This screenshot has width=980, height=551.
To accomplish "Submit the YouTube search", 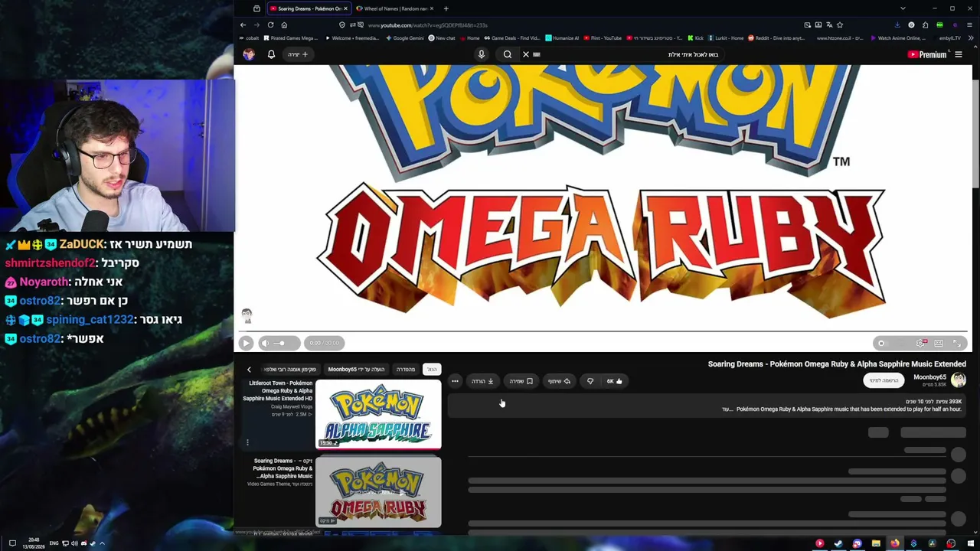I will [507, 54].
